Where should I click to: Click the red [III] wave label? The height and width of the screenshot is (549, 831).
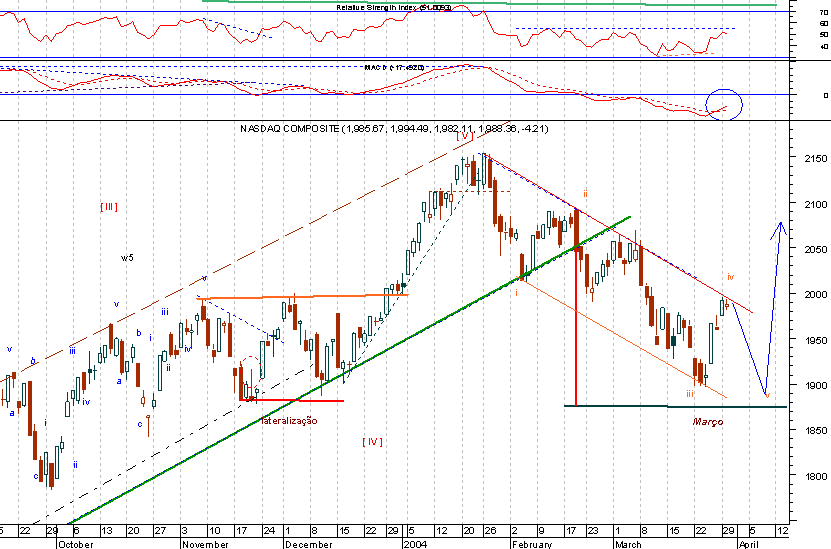point(109,207)
